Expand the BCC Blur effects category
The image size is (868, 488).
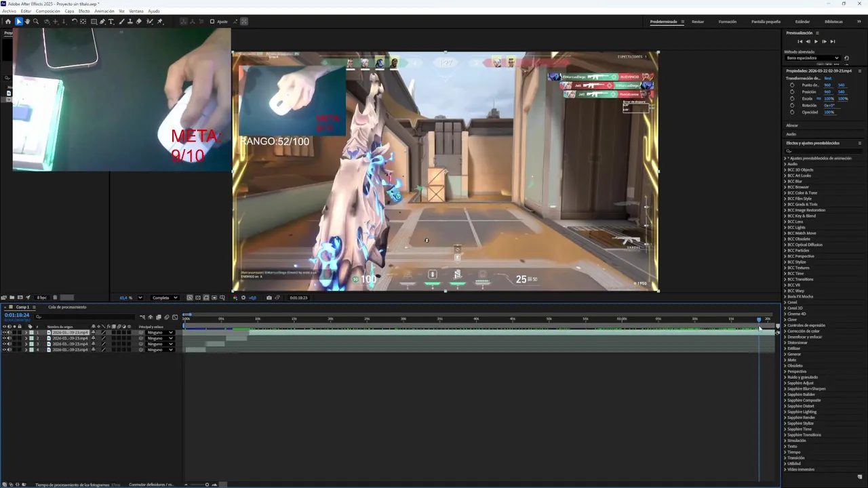[785, 182]
